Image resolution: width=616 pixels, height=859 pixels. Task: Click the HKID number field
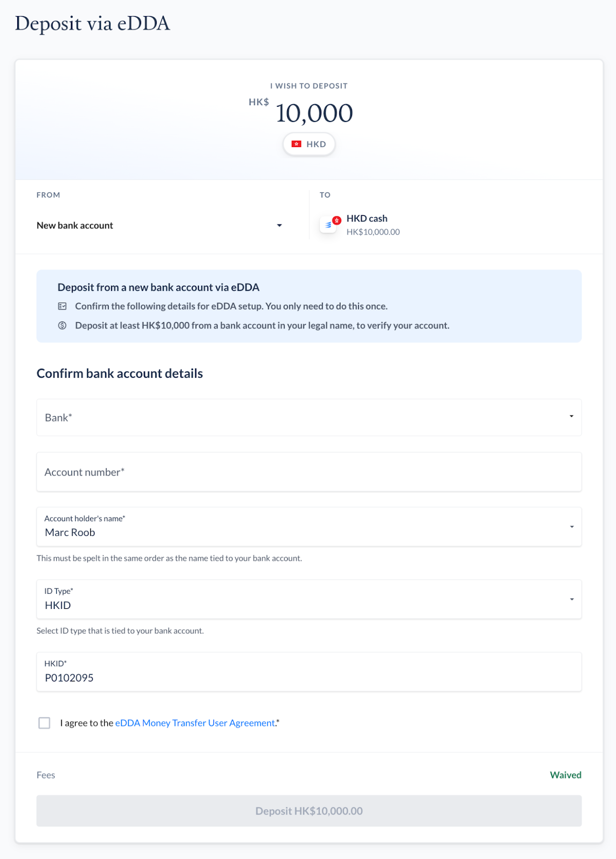tap(309, 672)
